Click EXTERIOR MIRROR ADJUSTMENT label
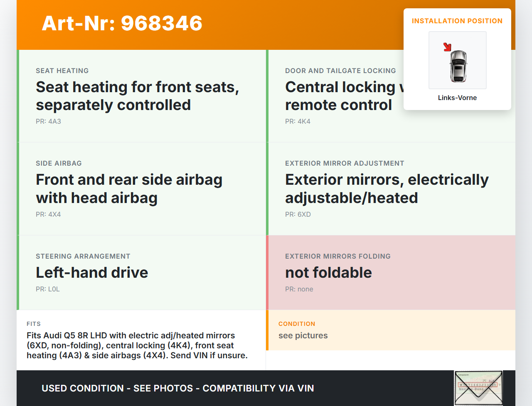Viewport: 532px width, 406px height. tap(345, 164)
